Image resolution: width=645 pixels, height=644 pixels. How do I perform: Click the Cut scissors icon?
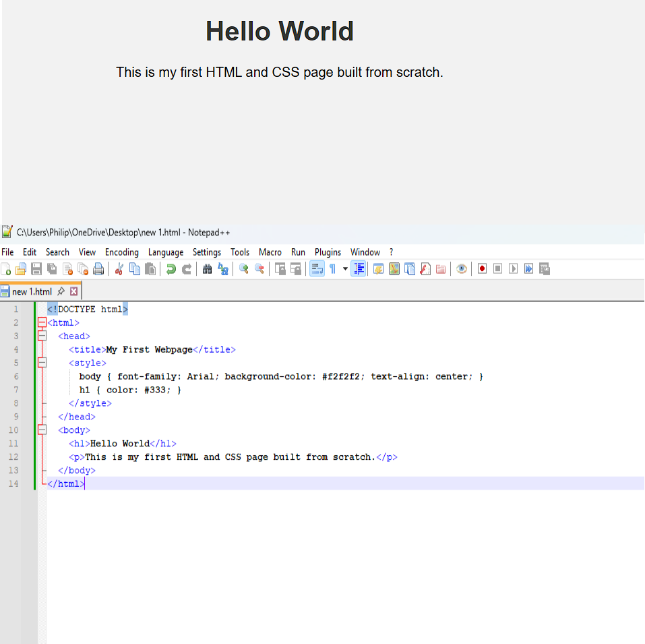coord(119,269)
